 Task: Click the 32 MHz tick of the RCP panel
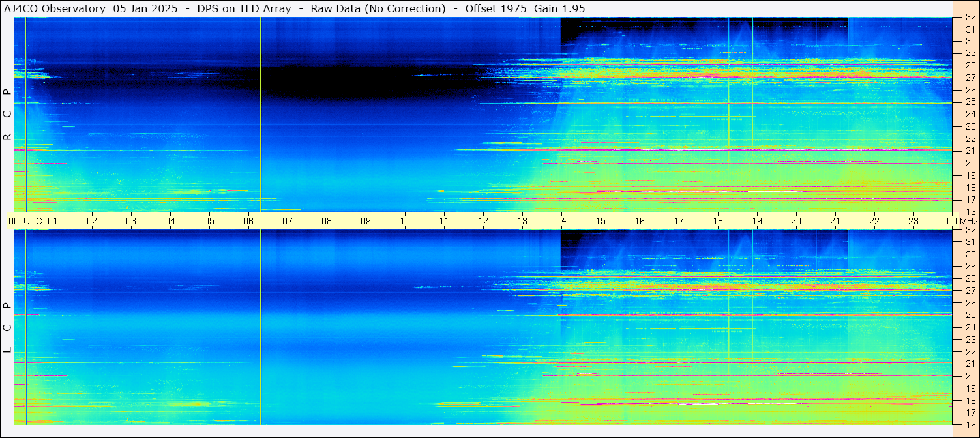click(970, 18)
